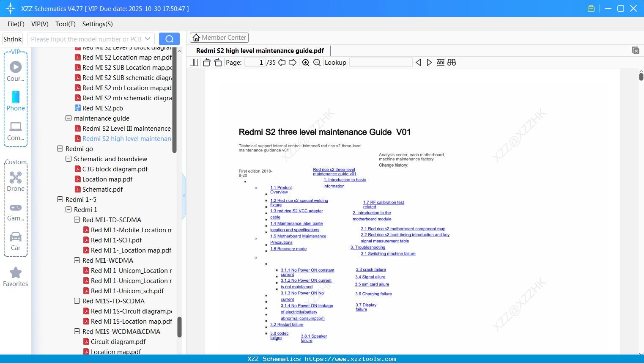Follow the 3.6 Charging failure link
Viewport: 644px width, 363px height.
click(x=373, y=294)
